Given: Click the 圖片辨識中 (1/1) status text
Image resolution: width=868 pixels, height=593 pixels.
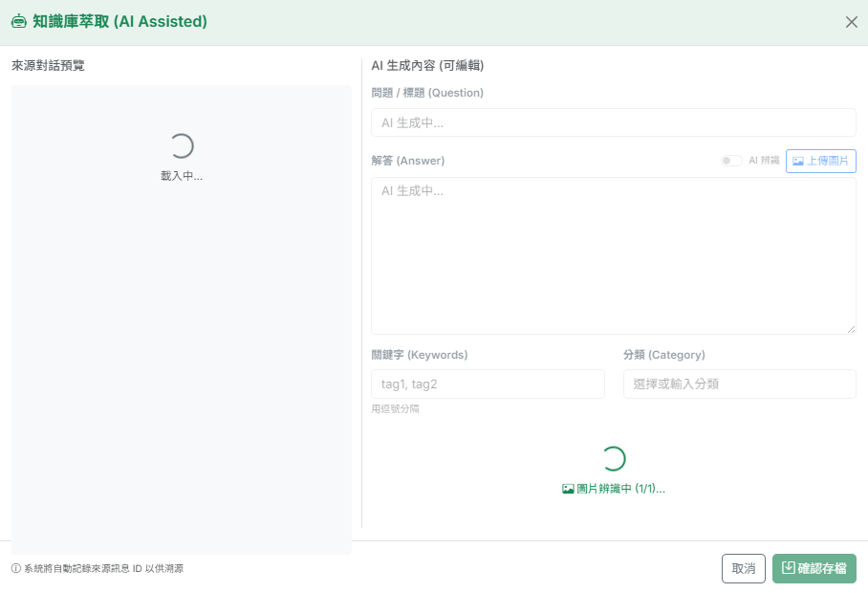Looking at the screenshot, I should (x=619, y=489).
